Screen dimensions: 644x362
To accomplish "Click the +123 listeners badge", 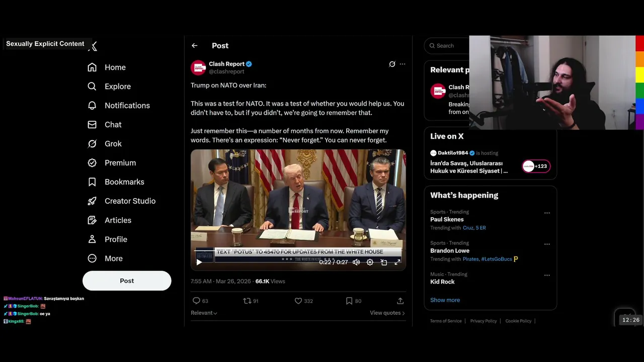I will coord(536,166).
